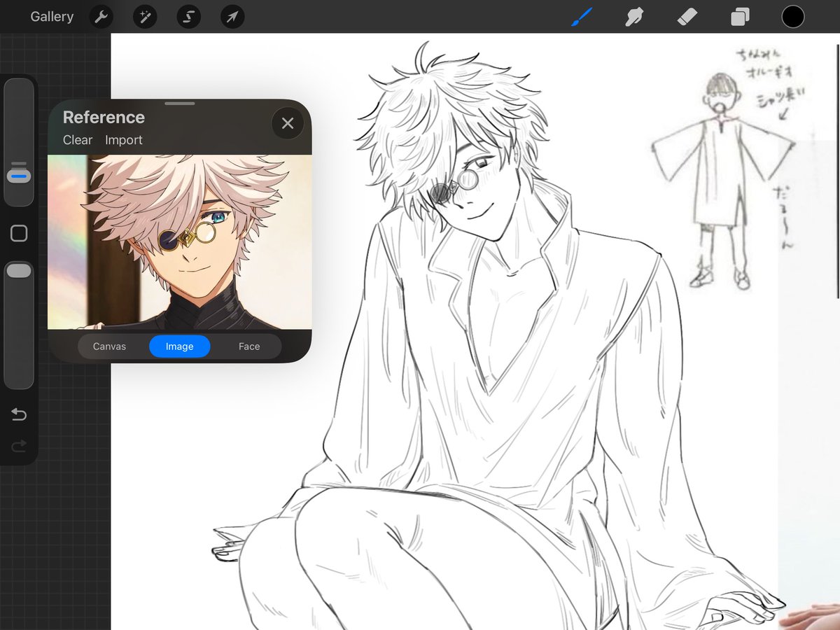
Task: Undo the last stroke
Action: [19, 415]
